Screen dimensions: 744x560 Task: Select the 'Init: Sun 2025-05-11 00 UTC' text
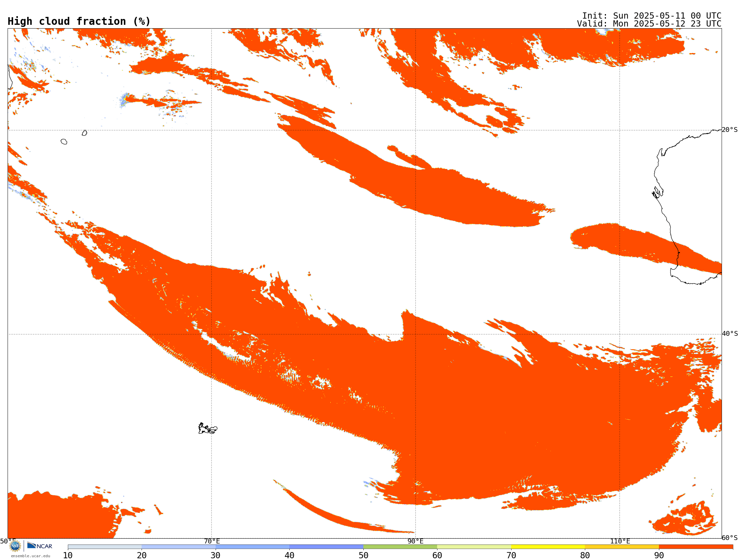[651, 16]
